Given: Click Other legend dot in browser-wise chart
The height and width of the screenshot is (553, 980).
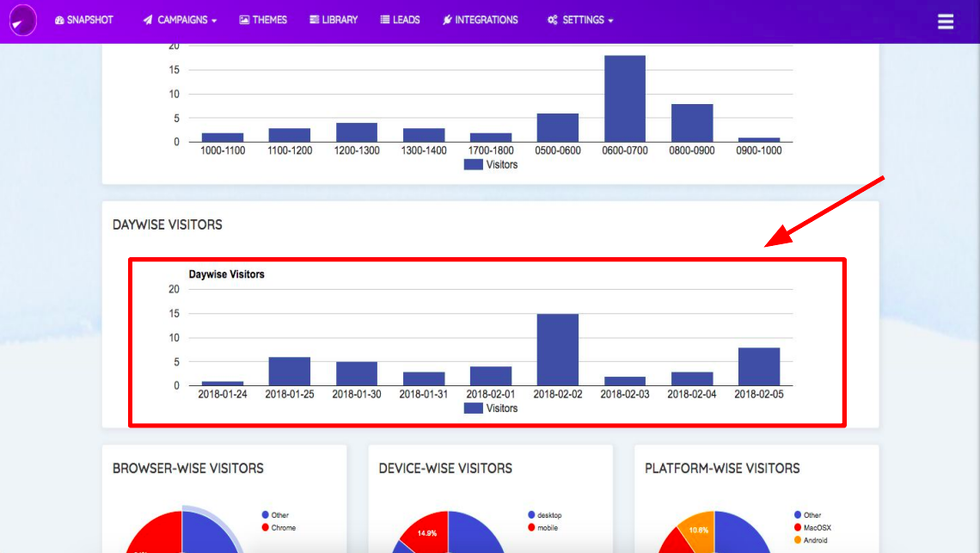Looking at the screenshot, I should 265,515.
